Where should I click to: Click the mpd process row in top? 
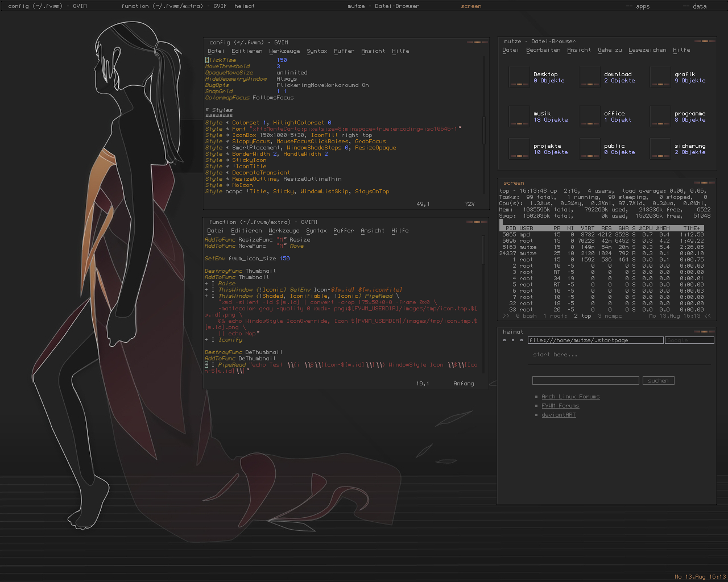tap(602, 235)
